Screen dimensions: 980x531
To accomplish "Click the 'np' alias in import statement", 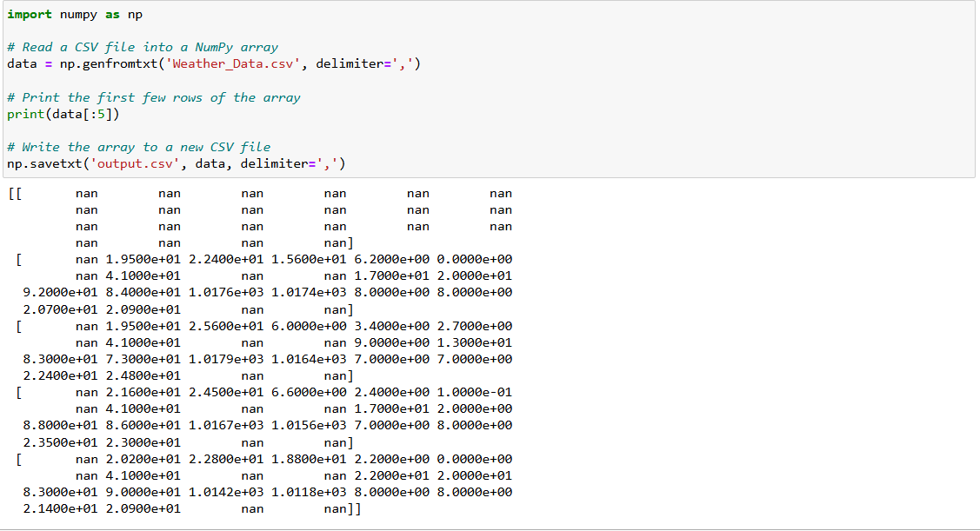I will (x=135, y=14).
